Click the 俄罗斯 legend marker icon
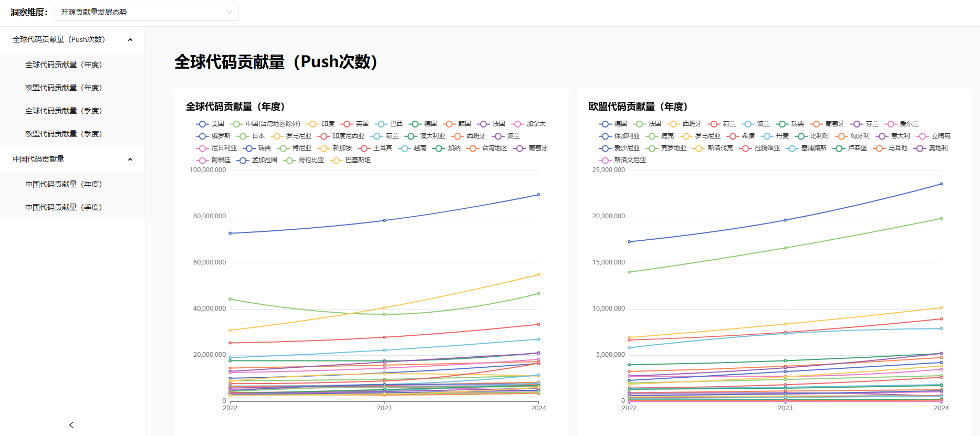980x436 pixels. point(202,136)
